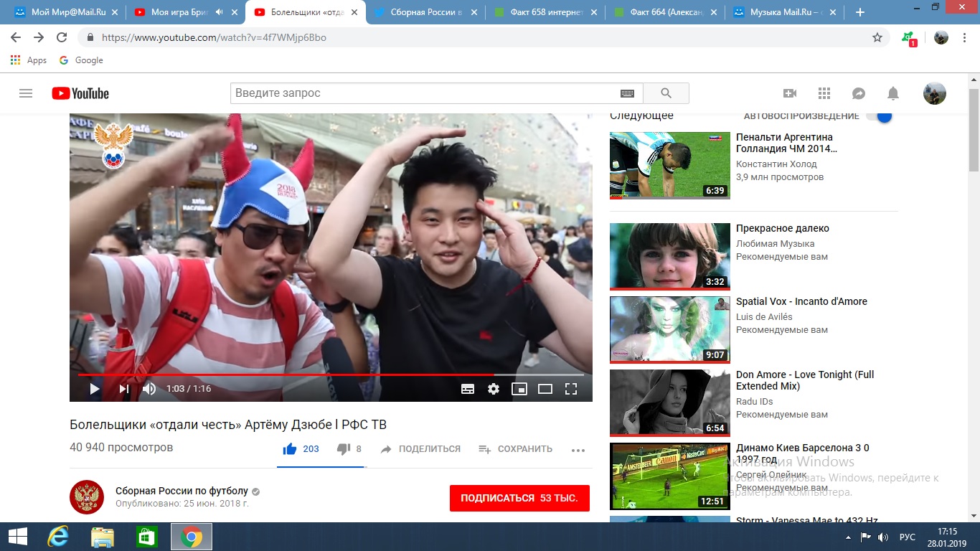The height and width of the screenshot is (551, 980).
Task: Switch to the Сборная России Twitter tab
Action: click(425, 12)
